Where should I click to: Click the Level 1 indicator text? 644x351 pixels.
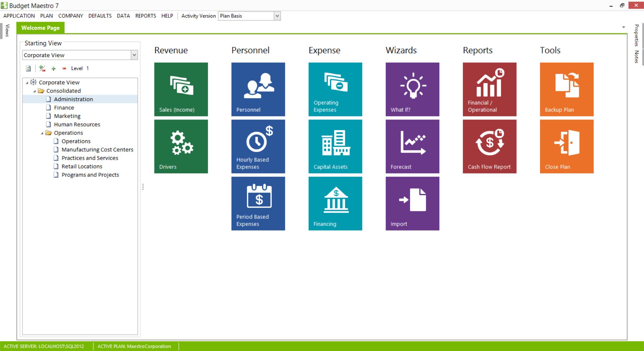tap(80, 68)
